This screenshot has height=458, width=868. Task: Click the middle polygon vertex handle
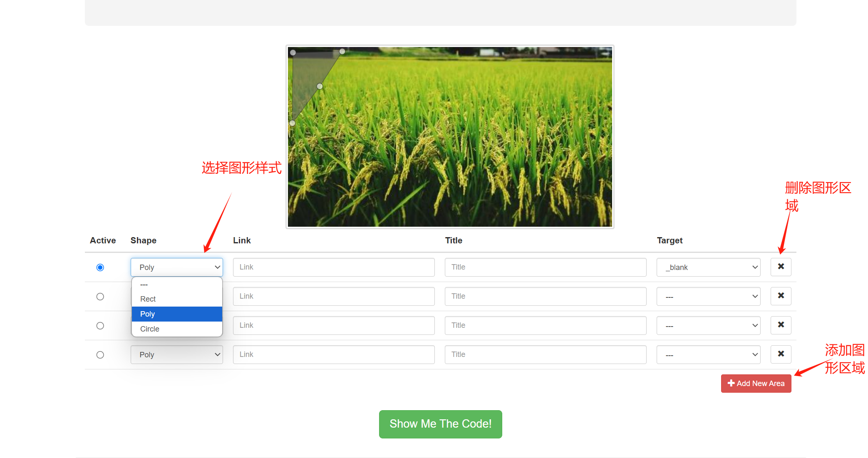pyautogui.click(x=320, y=86)
